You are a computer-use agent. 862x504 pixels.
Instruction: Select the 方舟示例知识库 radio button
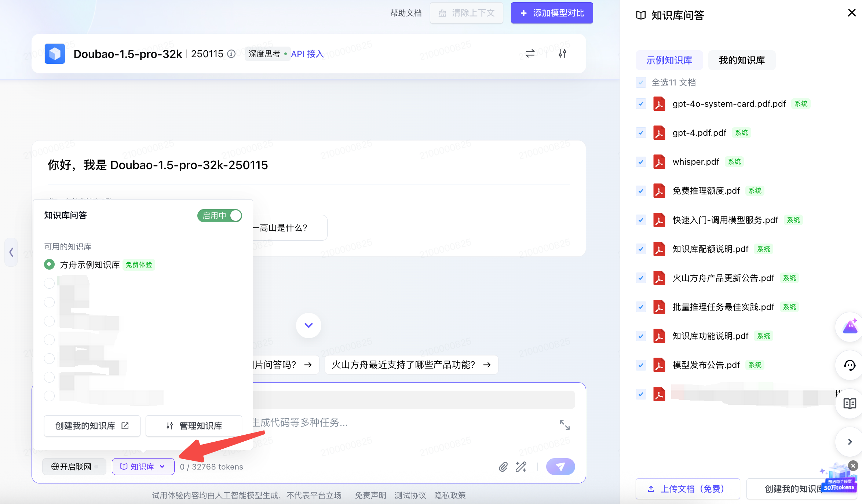point(49,264)
